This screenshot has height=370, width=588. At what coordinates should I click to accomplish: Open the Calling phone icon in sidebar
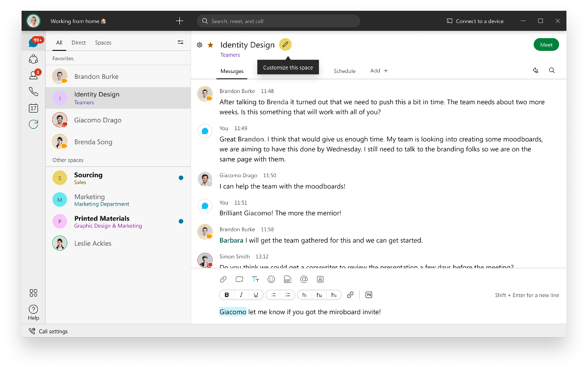click(x=33, y=92)
